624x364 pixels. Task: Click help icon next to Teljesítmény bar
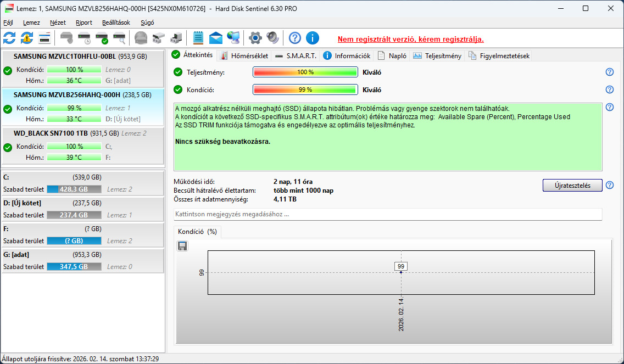click(x=609, y=72)
